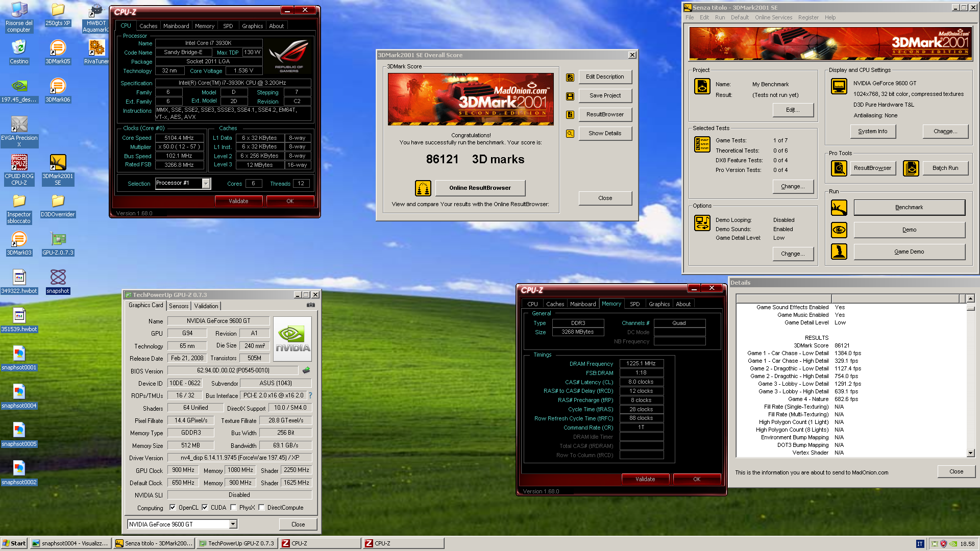The image size is (980, 551).
Task: Open the GPU-Z.0.7.3 desktop icon
Action: pyautogui.click(x=58, y=243)
